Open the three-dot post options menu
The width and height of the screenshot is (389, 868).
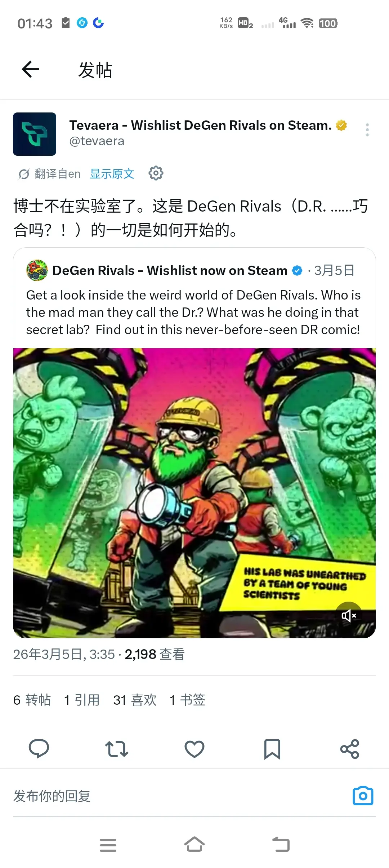click(367, 130)
